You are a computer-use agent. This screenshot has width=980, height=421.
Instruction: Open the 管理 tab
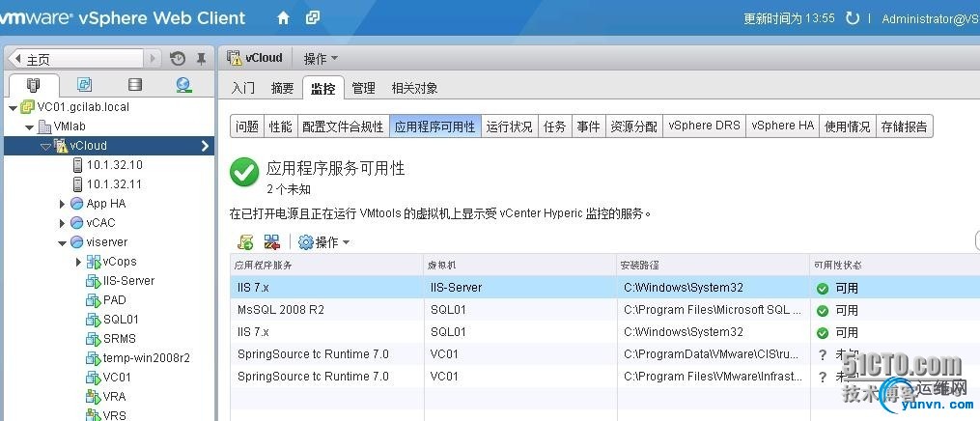[x=363, y=88]
